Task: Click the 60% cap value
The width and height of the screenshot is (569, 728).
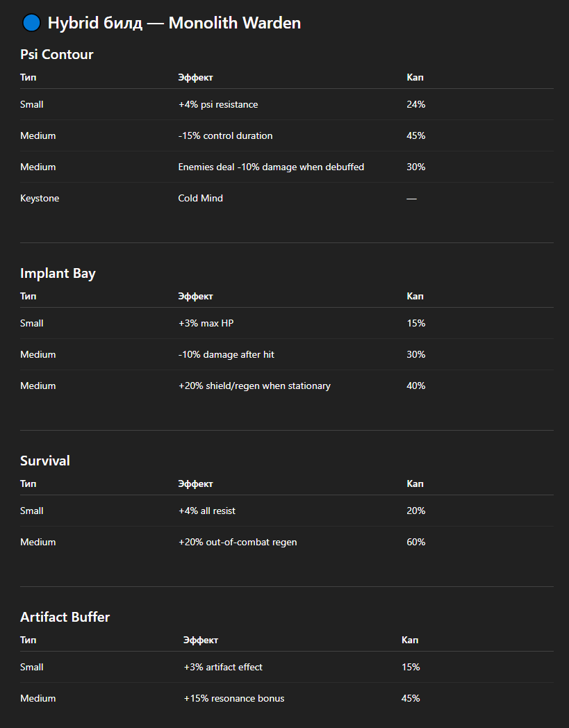Action: (416, 542)
